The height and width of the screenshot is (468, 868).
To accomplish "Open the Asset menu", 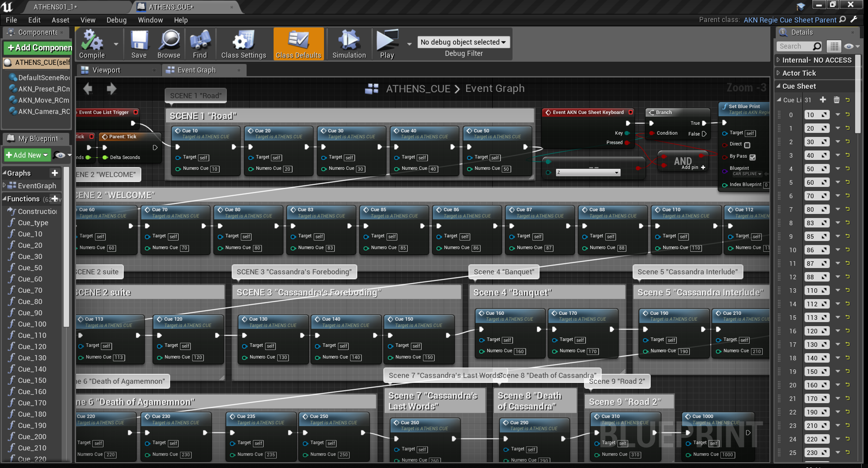I will (x=60, y=20).
